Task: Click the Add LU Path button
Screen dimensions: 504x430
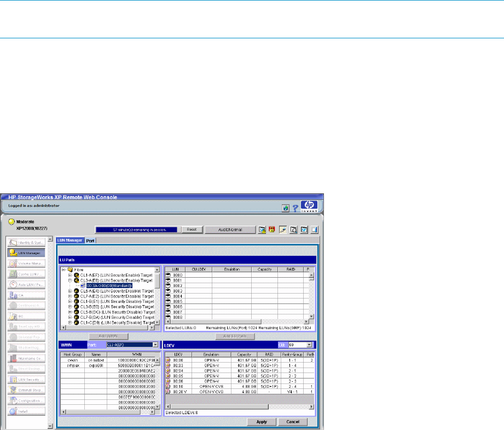Action: coord(235,336)
